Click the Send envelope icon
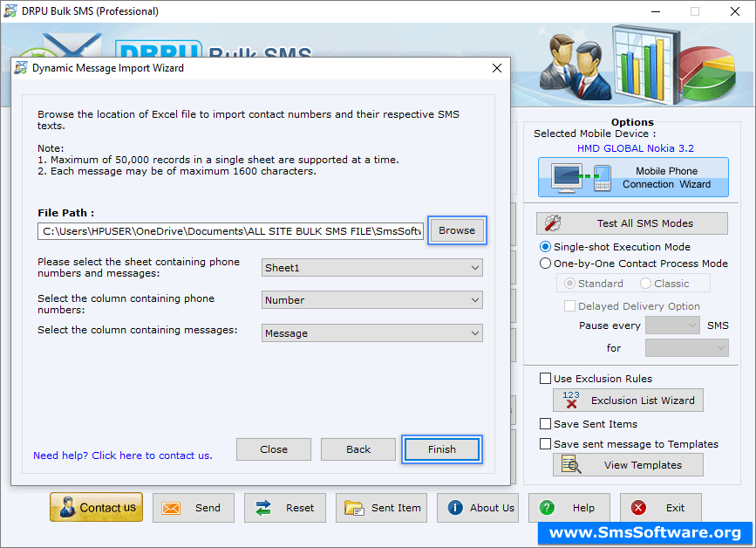This screenshot has width=756, height=548. (x=171, y=508)
